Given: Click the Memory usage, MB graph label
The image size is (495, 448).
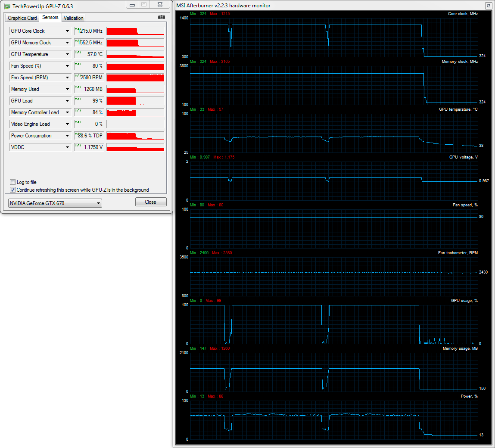Looking at the screenshot, I should 460,348.
